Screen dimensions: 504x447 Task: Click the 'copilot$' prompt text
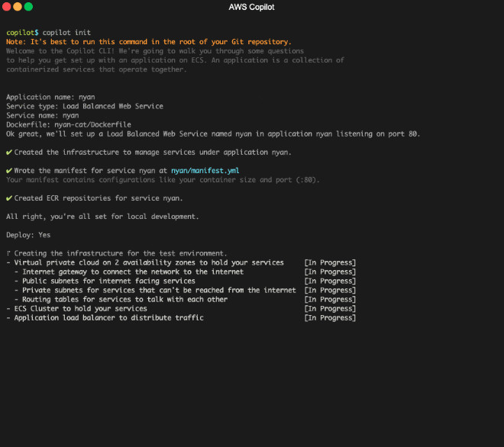click(22, 33)
